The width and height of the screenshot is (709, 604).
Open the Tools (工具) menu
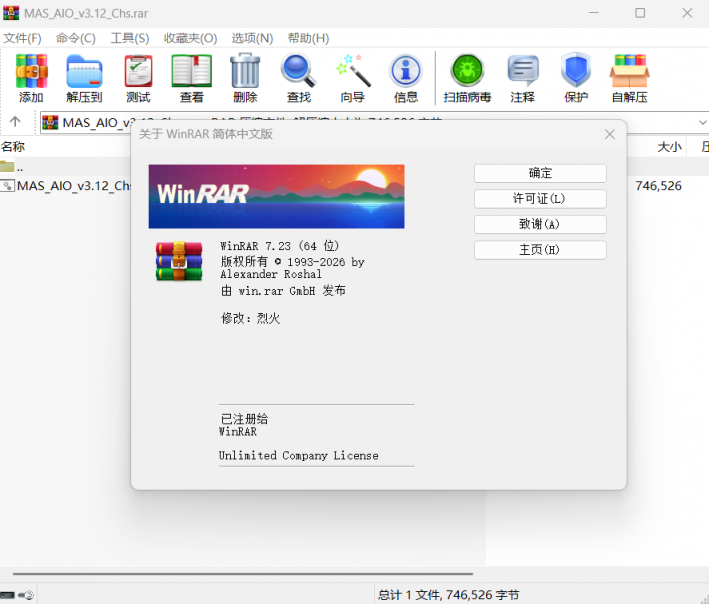pos(130,38)
